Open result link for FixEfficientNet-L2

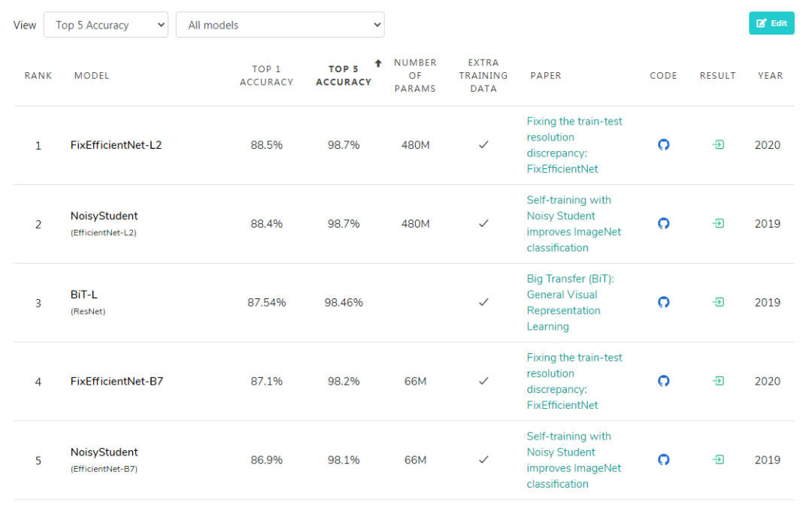click(718, 145)
